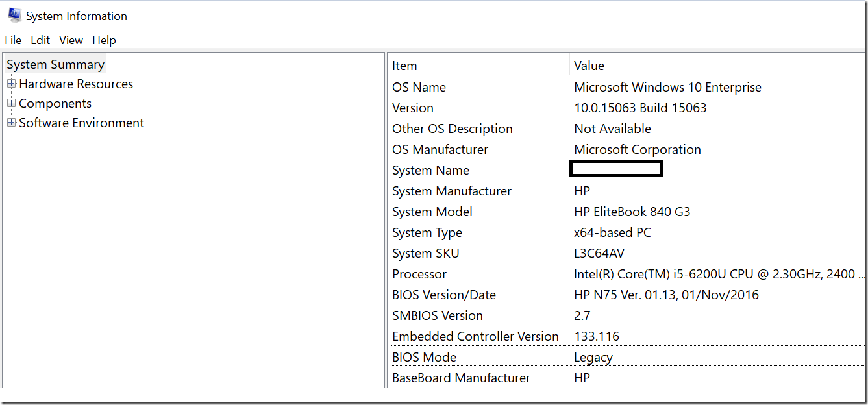The height and width of the screenshot is (405, 868).
Task: Select the Version row label
Action: (x=412, y=108)
